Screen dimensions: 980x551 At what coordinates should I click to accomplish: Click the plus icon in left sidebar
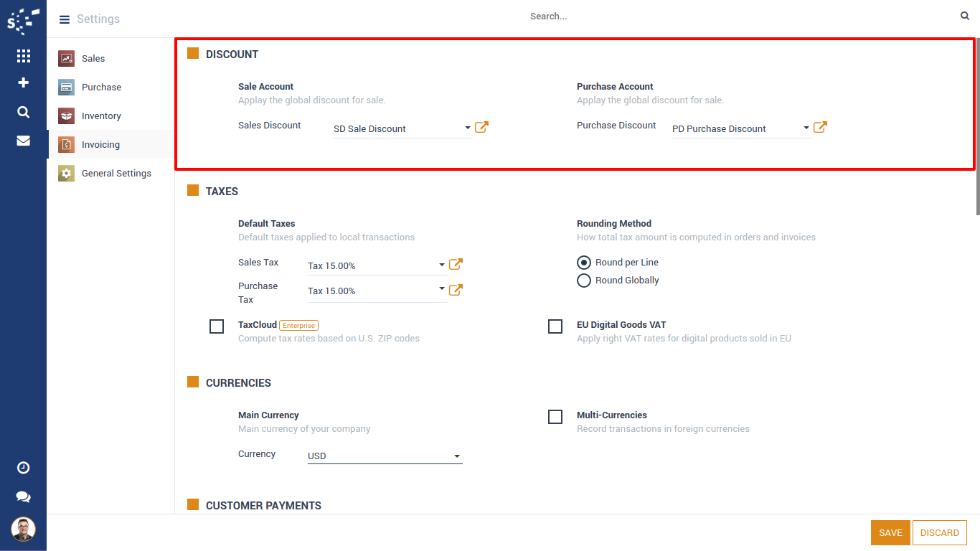click(23, 83)
